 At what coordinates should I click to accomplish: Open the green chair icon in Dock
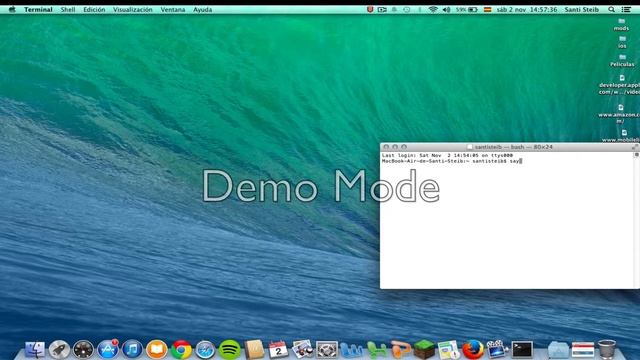coord(376,350)
